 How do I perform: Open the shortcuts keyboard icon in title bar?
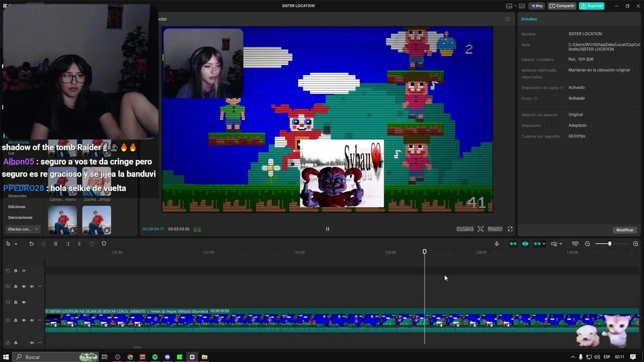pyautogui.click(x=522, y=6)
